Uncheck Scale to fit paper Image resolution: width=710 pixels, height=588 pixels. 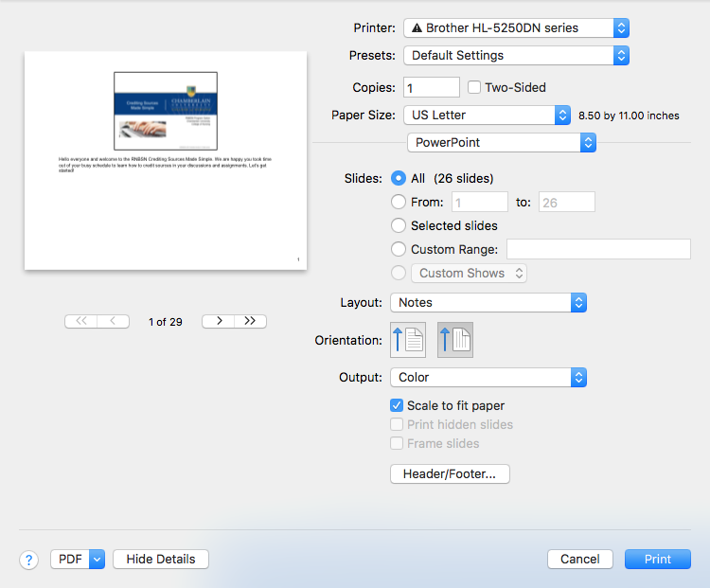[398, 405]
